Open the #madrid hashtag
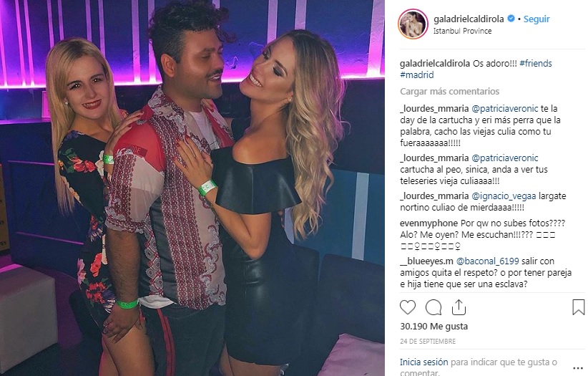The image size is (588, 376). 416,74
